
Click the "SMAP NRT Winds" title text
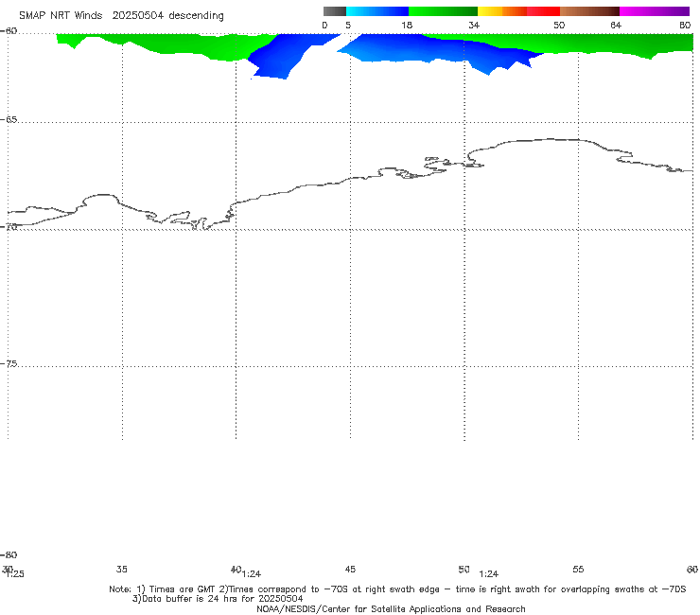[x=61, y=16]
